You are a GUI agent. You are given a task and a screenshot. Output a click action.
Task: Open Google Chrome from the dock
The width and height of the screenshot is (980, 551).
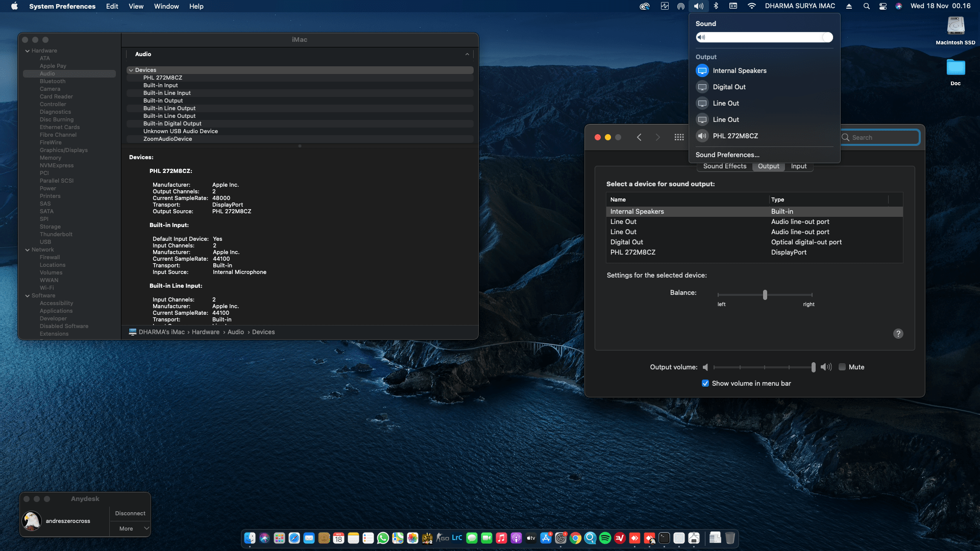[x=575, y=538]
